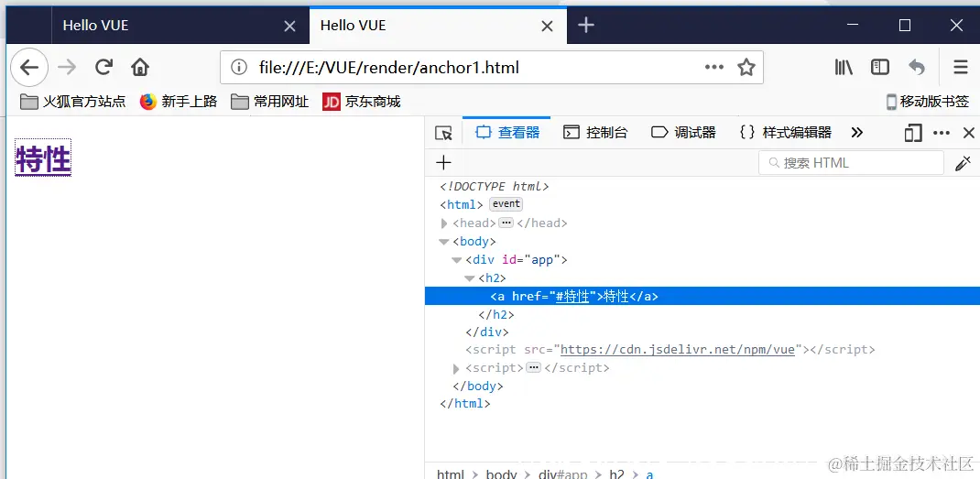The height and width of the screenshot is (479, 980).
Task: Go back with the browser back arrow
Action: click(x=29, y=67)
